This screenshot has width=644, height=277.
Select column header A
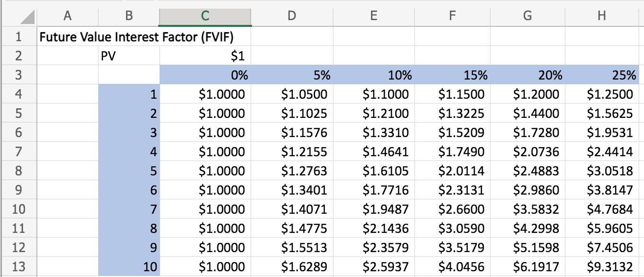click(67, 16)
